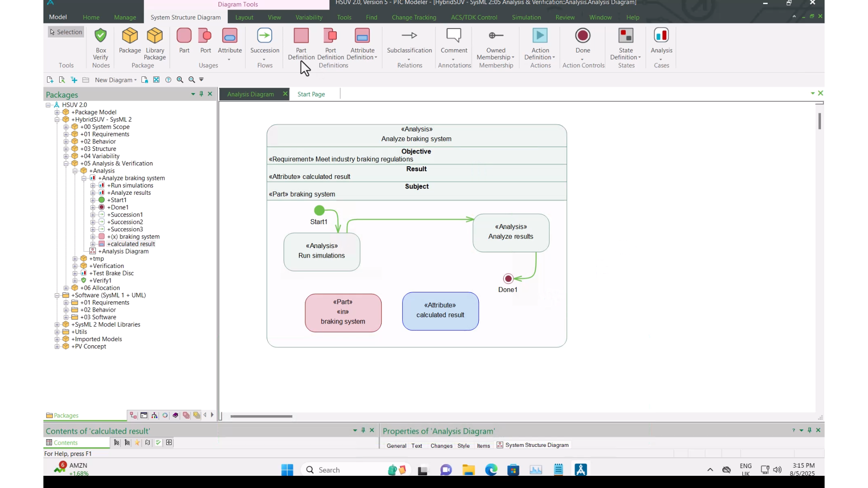Click the green check icon in Contents toolbar
The image size is (868, 488).
coord(158,443)
